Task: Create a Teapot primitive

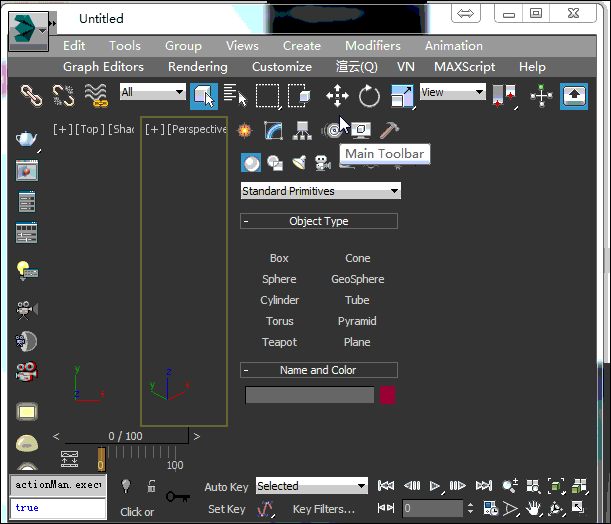Action: pos(279,342)
